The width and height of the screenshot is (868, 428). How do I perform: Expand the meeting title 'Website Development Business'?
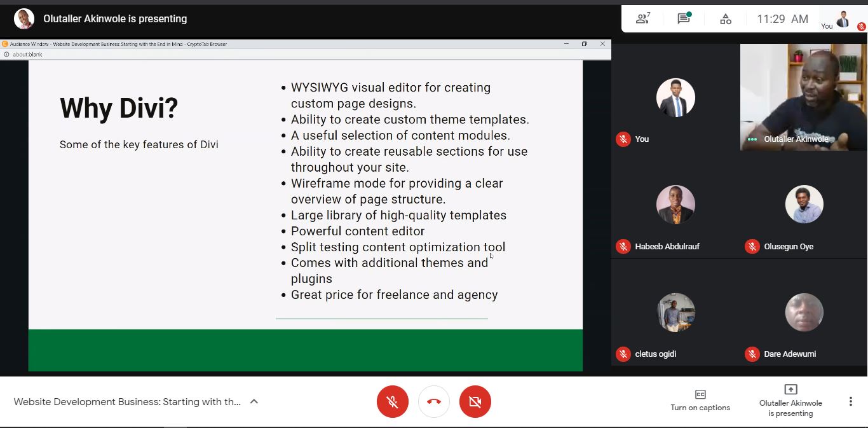point(127,402)
